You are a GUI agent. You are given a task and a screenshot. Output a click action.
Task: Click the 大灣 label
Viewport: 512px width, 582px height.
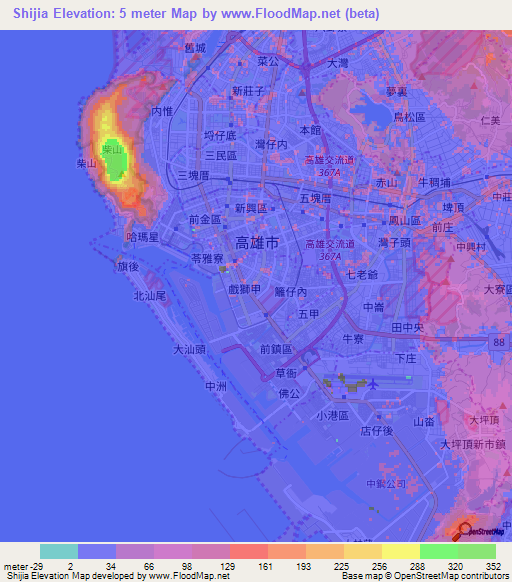click(337, 63)
